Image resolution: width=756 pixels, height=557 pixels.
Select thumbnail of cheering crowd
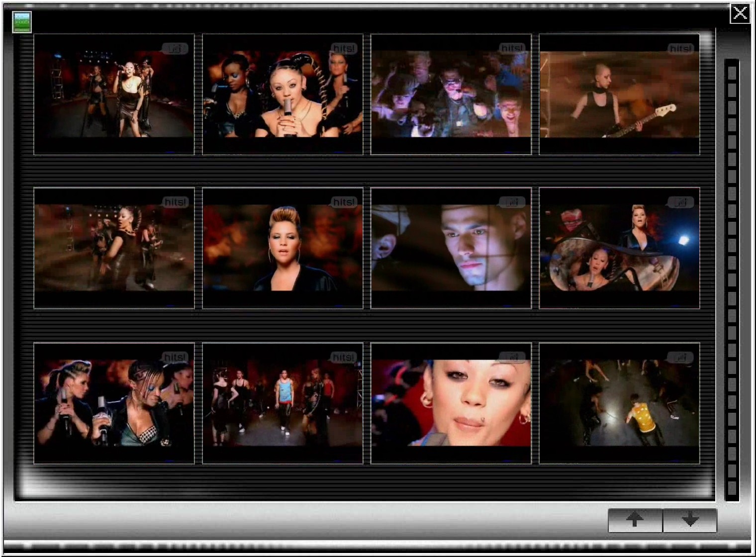pos(451,94)
